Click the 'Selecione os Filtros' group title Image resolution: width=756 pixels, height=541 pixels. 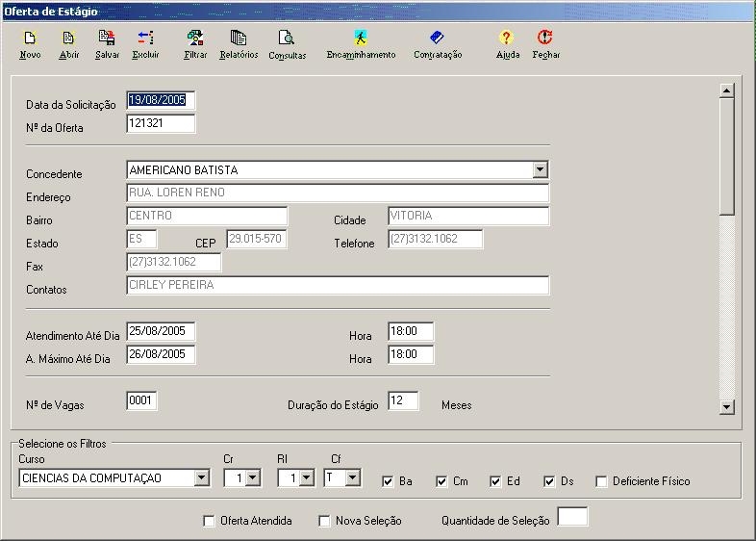click(63, 444)
